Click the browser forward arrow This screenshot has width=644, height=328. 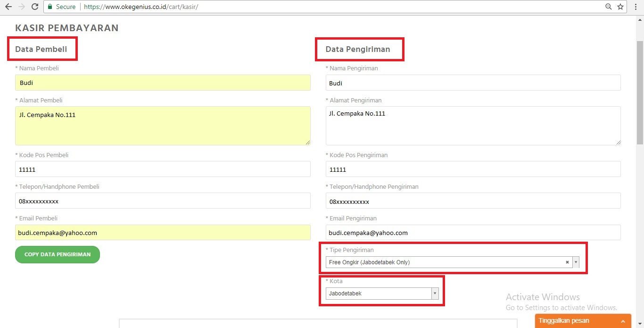[x=21, y=7]
